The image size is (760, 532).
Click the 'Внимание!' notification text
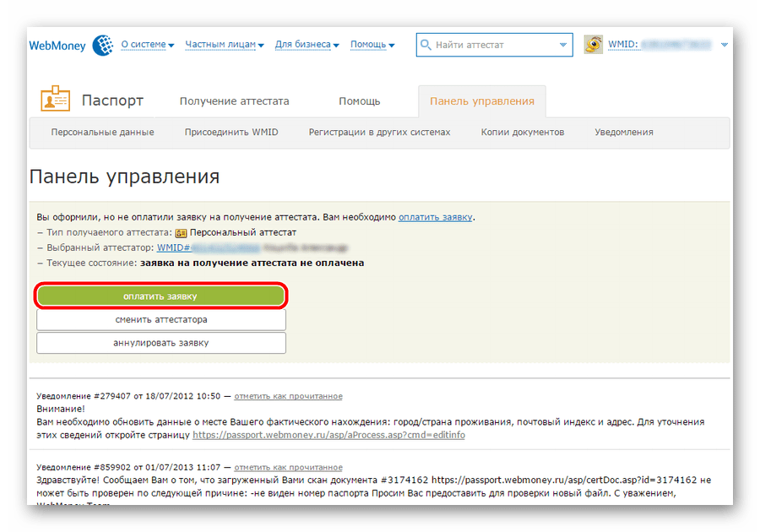pos(61,409)
